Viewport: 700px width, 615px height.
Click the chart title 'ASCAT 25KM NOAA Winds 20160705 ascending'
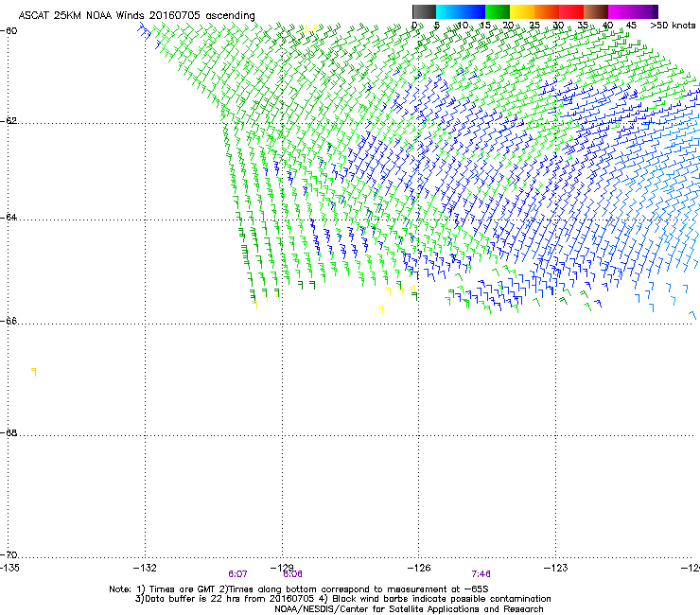136,16
